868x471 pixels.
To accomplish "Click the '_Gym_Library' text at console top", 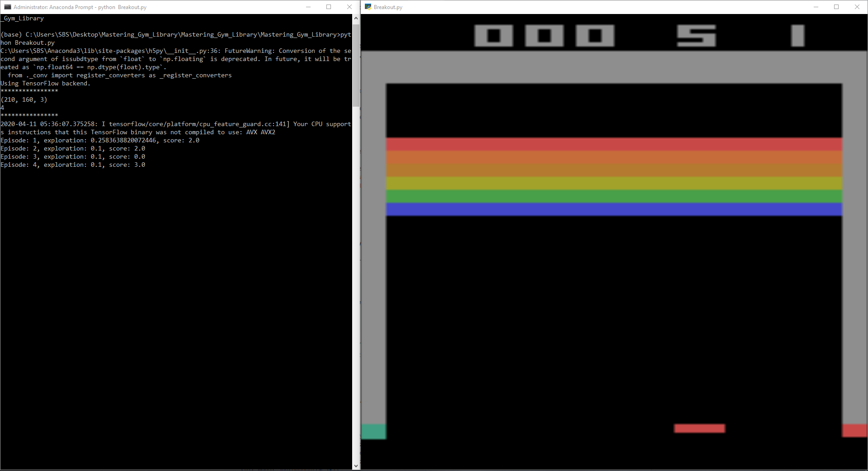I will 22,18.
